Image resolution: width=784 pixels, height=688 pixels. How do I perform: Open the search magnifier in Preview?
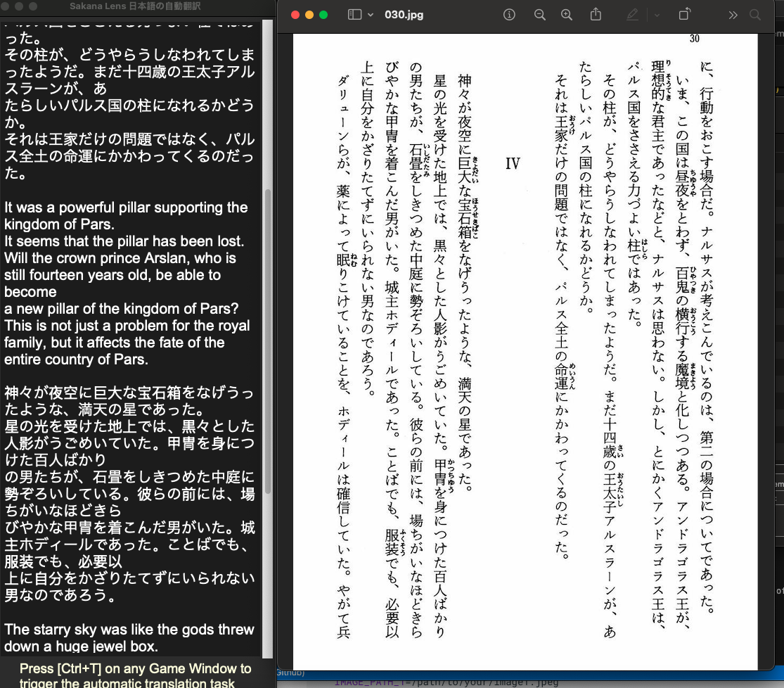[x=755, y=15]
